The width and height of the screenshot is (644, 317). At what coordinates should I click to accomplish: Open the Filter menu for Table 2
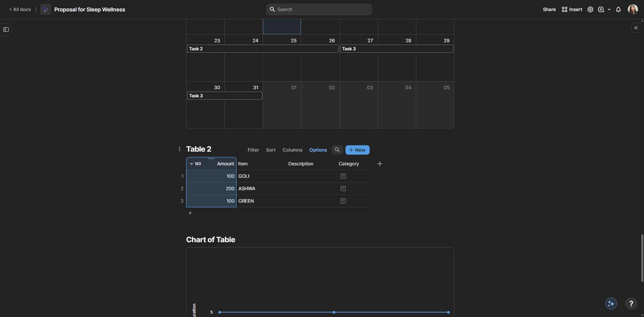pyautogui.click(x=253, y=150)
